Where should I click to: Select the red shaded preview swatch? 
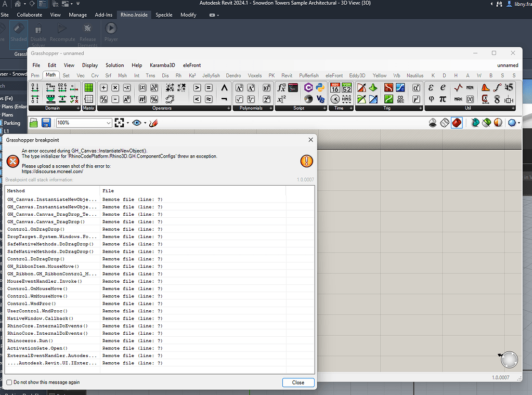click(457, 122)
